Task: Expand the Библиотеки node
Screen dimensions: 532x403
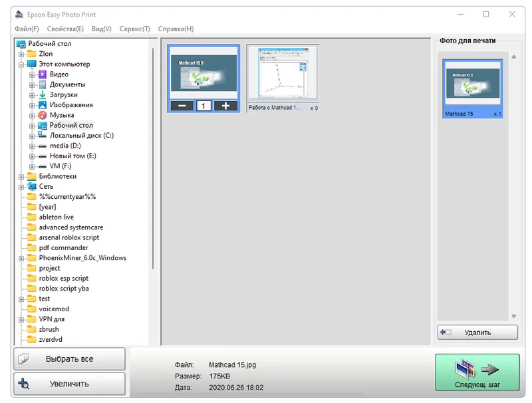Action: [21, 177]
